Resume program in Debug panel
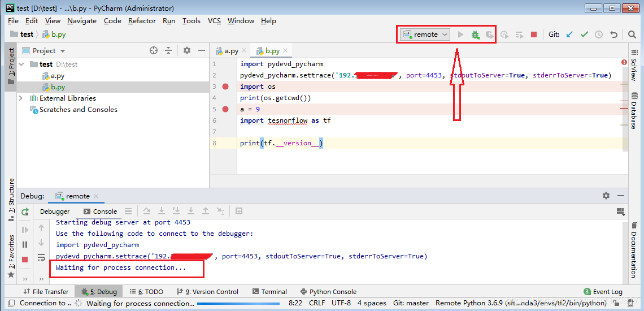 [25, 230]
